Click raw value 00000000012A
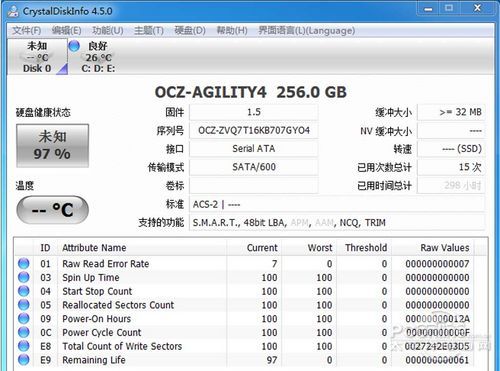Viewport: 500px width, 371px height. [437, 319]
